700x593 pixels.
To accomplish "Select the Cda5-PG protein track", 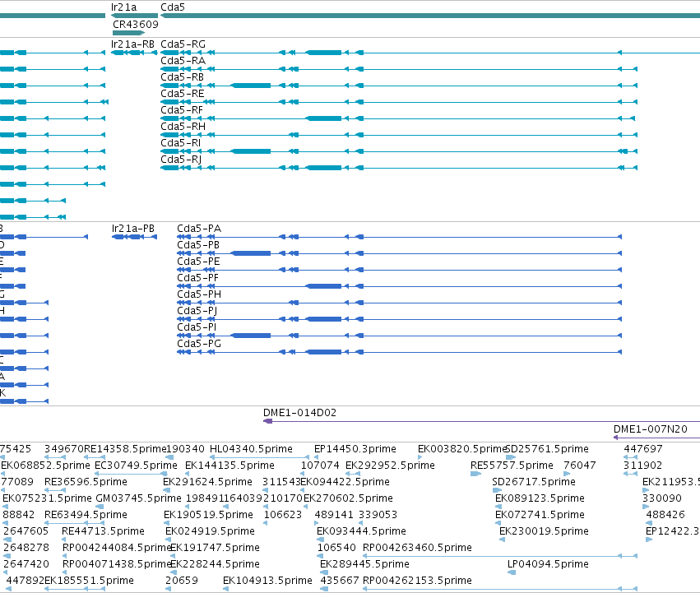I will click(x=399, y=352).
